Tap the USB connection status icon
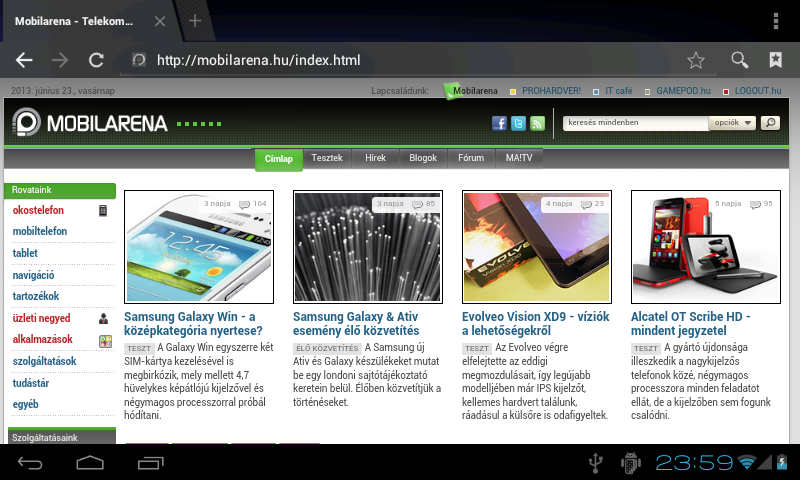This screenshot has height=480, width=800. pos(595,463)
